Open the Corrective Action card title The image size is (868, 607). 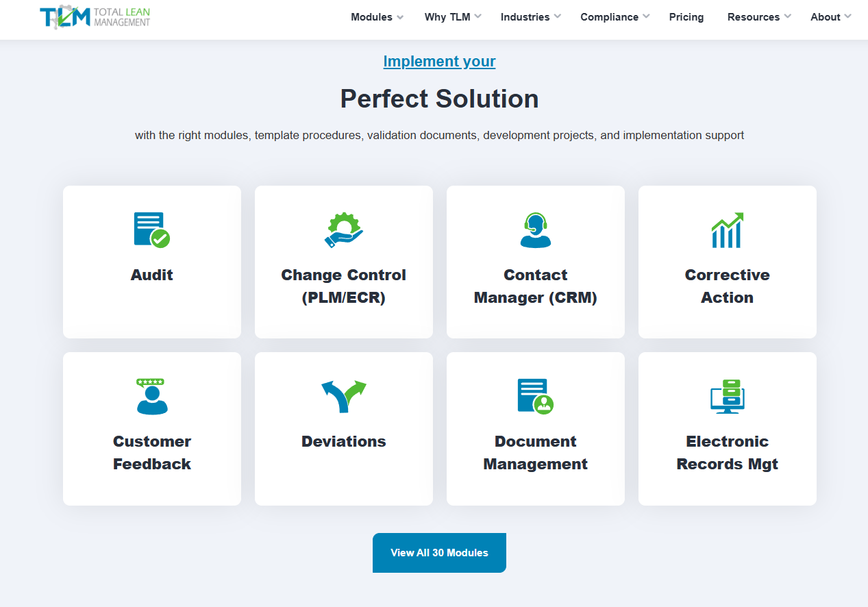click(x=727, y=286)
